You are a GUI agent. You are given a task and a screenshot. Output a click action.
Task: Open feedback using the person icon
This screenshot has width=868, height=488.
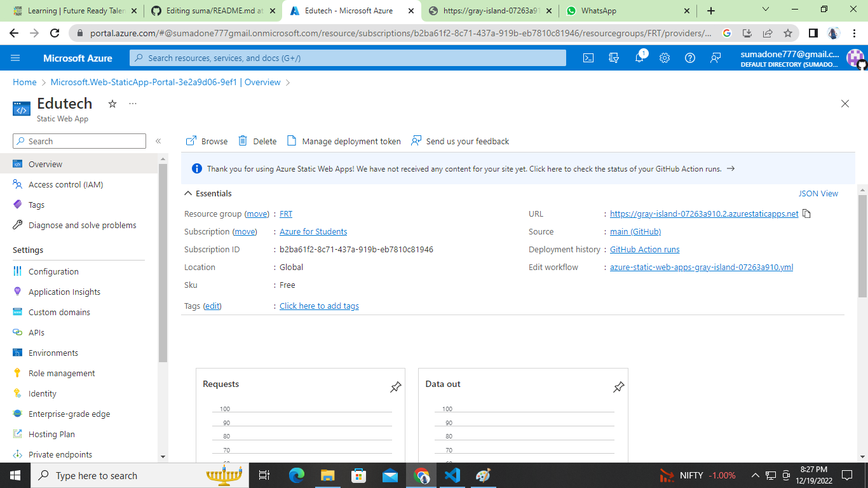[x=715, y=57]
